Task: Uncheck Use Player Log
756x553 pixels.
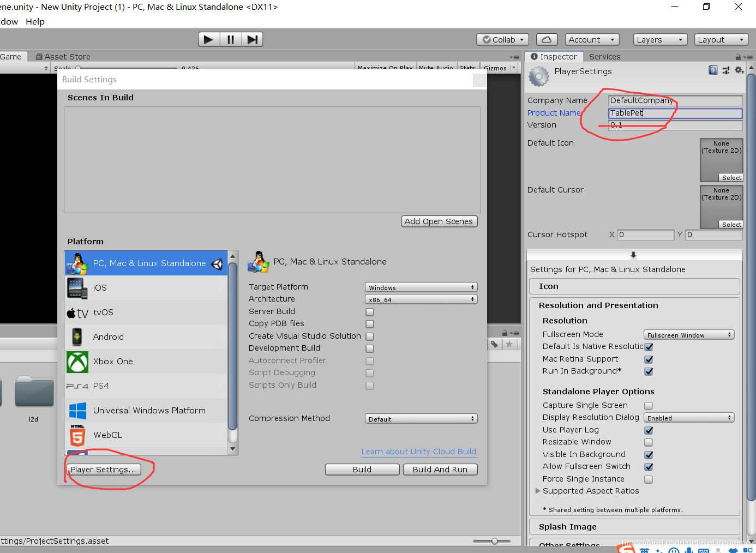Action: pos(649,430)
